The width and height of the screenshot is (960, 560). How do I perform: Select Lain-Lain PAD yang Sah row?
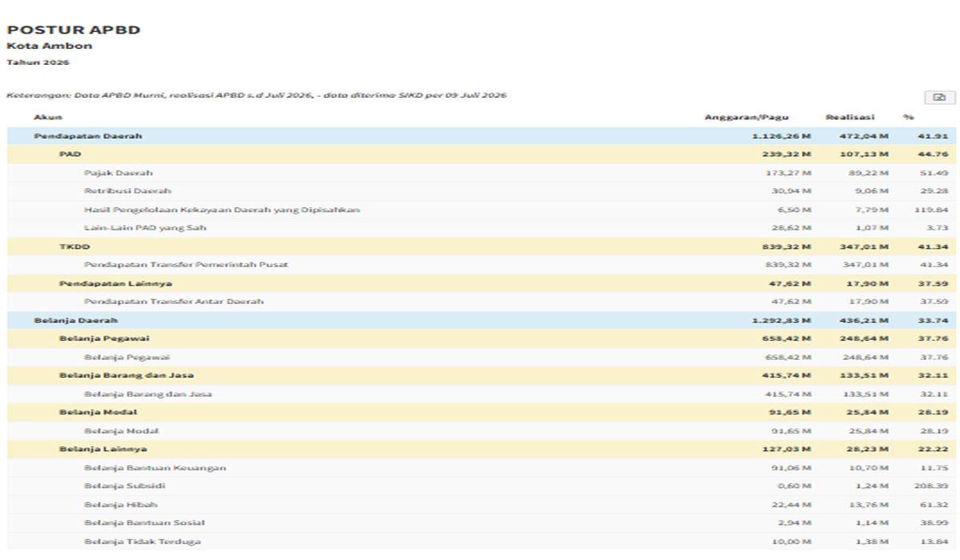point(482,228)
